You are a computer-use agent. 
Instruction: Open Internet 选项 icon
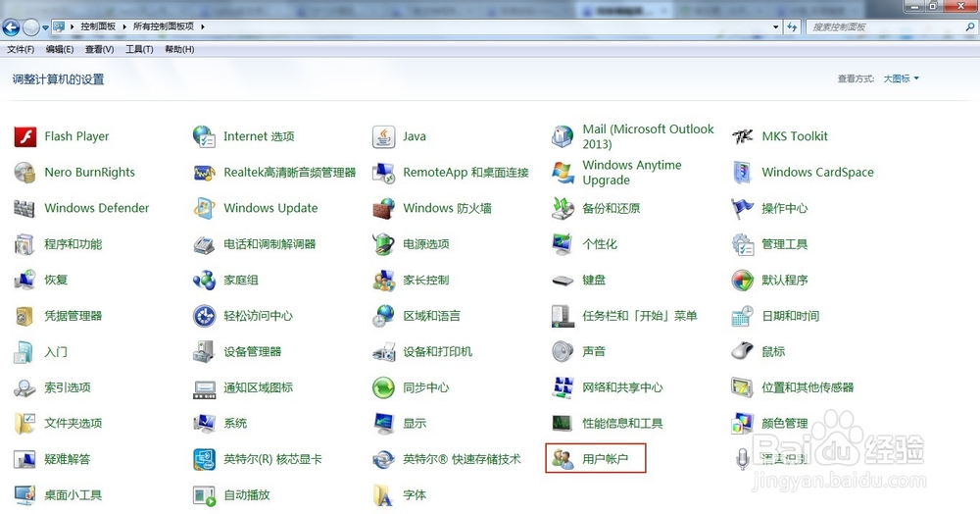[x=205, y=136]
